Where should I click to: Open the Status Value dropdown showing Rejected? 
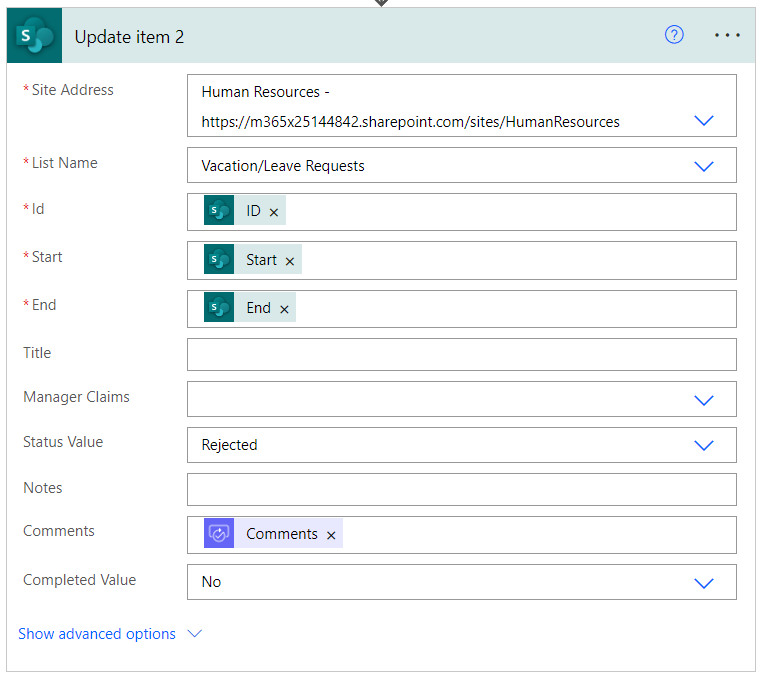point(462,445)
